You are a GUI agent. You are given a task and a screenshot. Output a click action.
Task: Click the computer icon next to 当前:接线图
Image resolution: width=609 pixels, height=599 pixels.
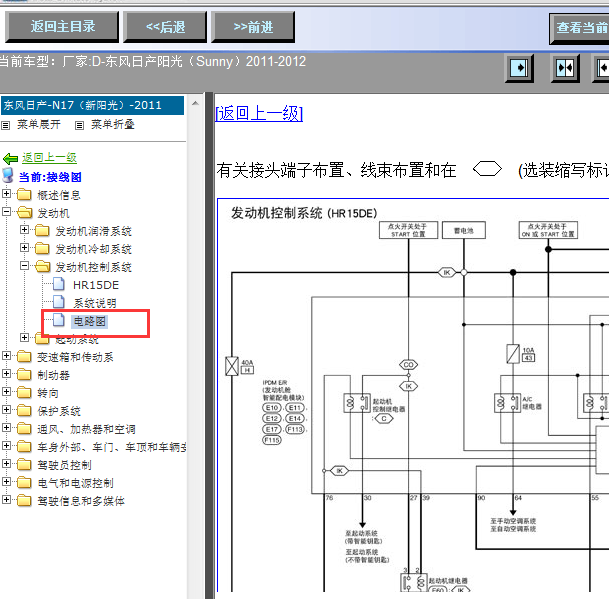tap(8, 176)
